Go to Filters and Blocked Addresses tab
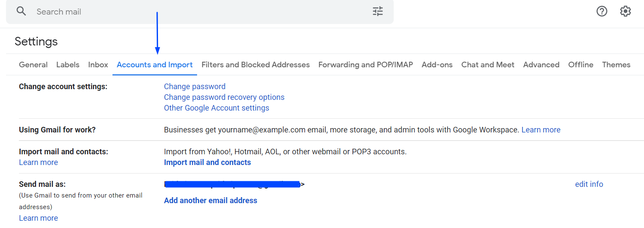The width and height of the screenshot is (644, 228). click(x=255, y=65)
